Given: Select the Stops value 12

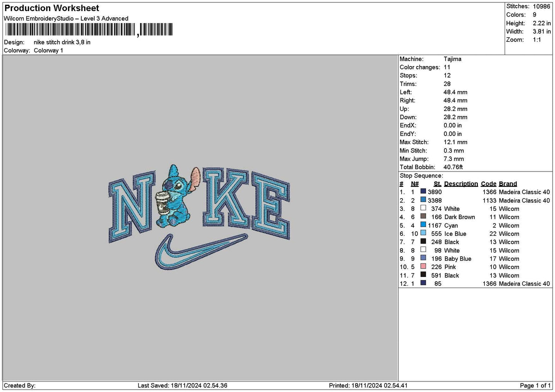Looking at the screenshot, I should (447, 75).
